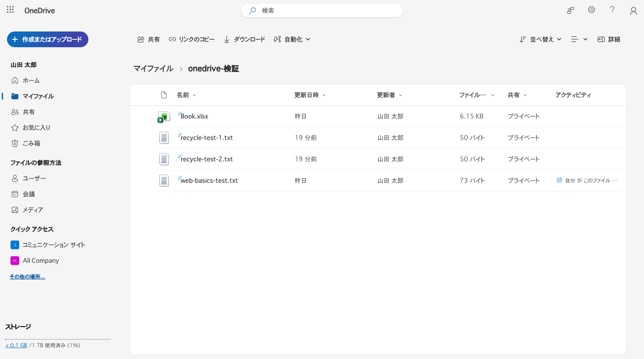Open the 自動化 dropdown menu
This screenshot has width=644, height=359.
292,39
